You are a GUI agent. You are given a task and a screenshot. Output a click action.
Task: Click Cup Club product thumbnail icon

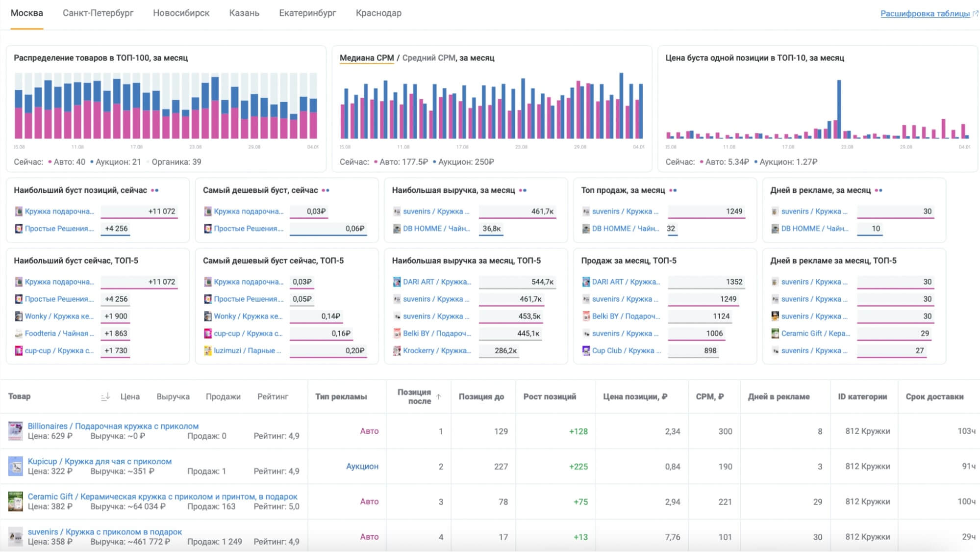[x=586, y=350]
